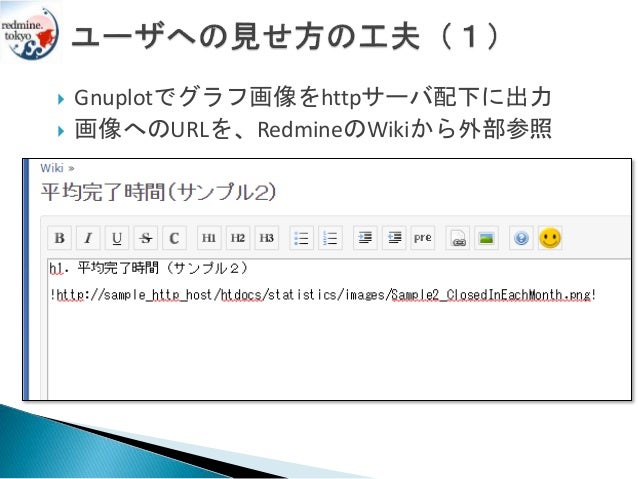The width and height of the screenshot is (638, 479).
Task: Underline text with the U button
Action: pos(117,238)
